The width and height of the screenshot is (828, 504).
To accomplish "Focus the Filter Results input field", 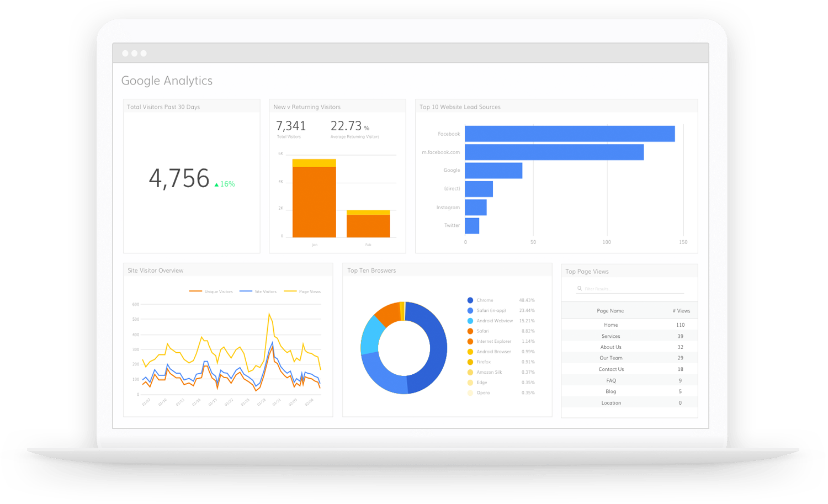I will (630, 289).
